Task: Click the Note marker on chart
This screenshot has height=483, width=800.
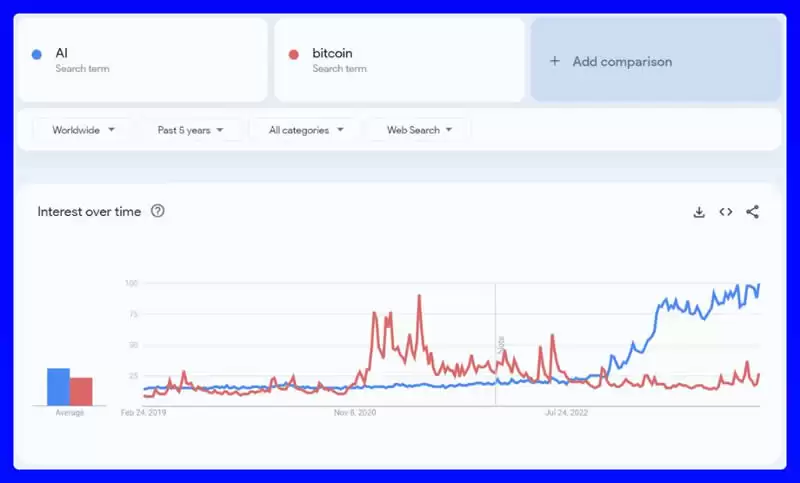Action: 500,344
